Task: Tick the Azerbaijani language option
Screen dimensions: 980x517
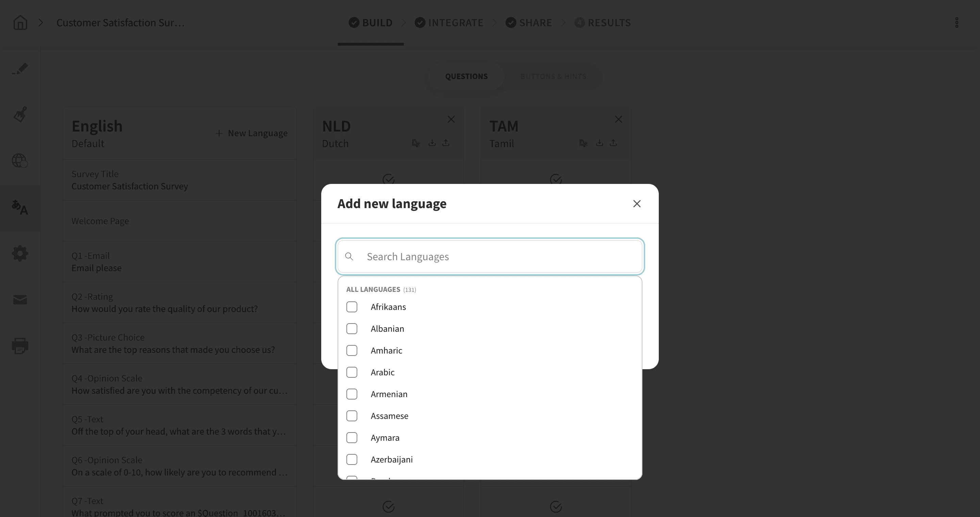Action: click(x=352, y=459)
